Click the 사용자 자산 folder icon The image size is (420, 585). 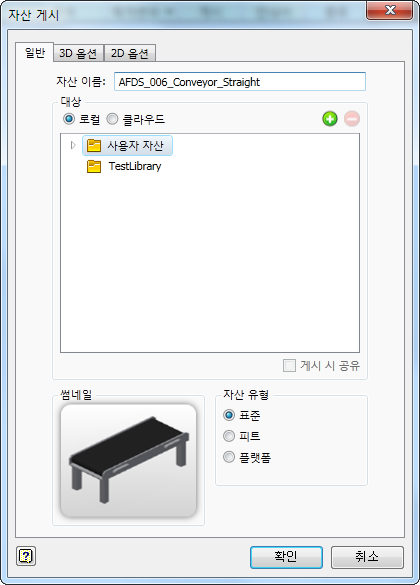(94, 146)
